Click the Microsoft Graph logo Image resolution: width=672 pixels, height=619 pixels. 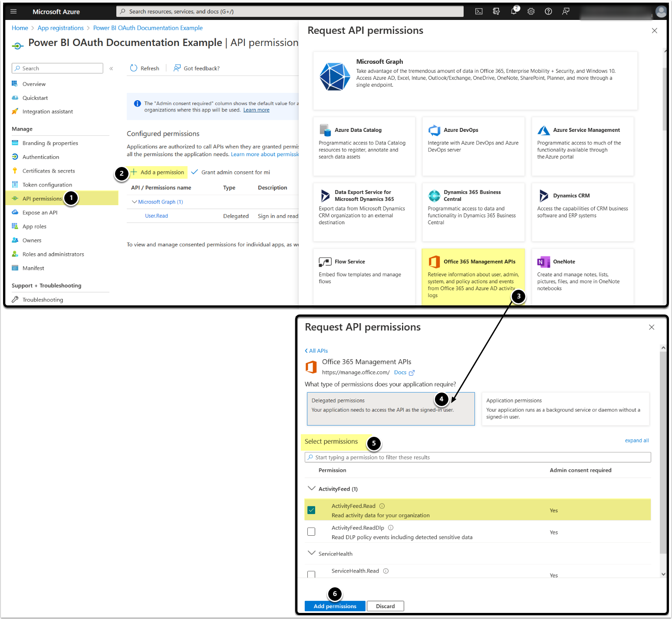pyautogui.click(x=335, y=76)
